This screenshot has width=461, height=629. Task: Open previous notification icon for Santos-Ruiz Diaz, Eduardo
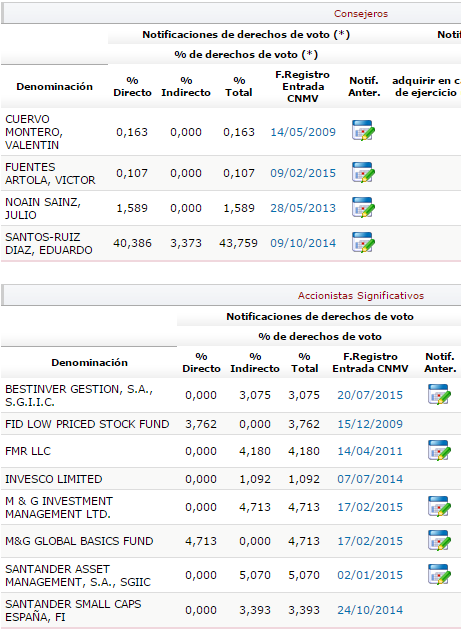[363, 242]
